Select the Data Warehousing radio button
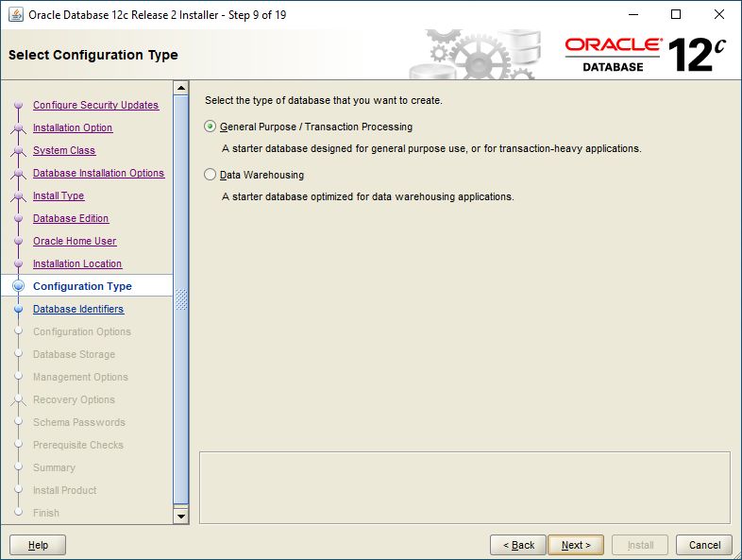This screenshot has width=742, height=560. click(x=211, y=175)
